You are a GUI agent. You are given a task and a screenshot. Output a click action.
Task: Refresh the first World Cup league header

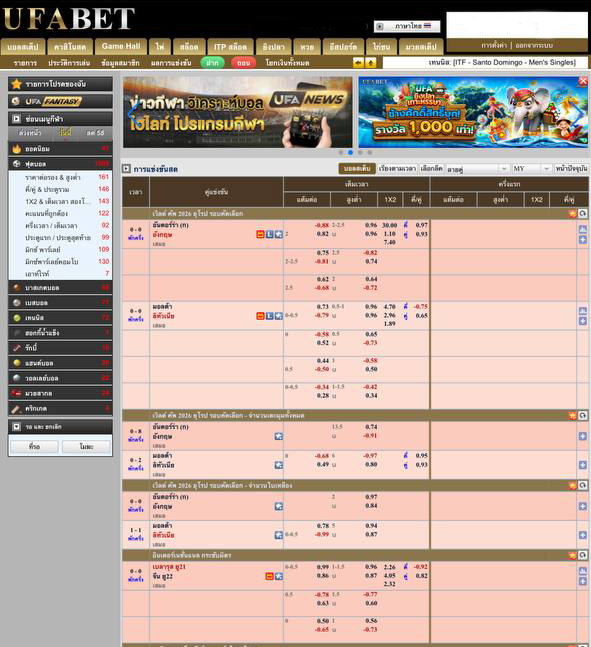pyautogui.click(x=582, y=213)
